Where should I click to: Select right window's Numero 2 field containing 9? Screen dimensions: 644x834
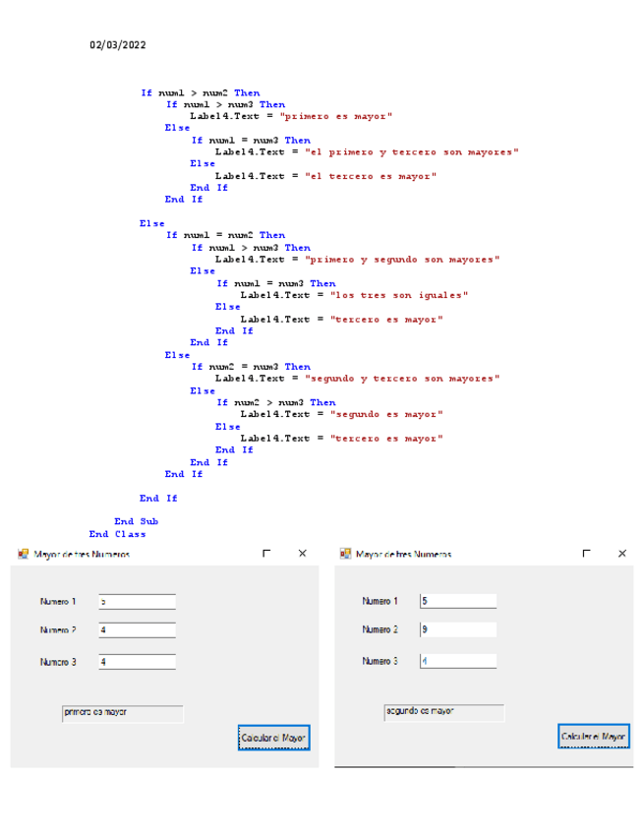point(457,629)
